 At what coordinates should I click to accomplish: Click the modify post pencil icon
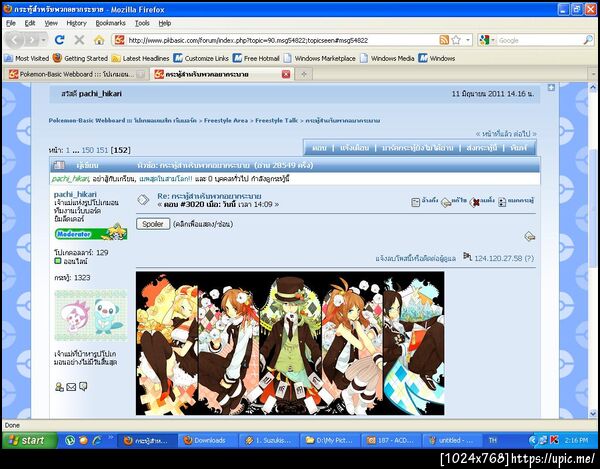tap(446, 202)
